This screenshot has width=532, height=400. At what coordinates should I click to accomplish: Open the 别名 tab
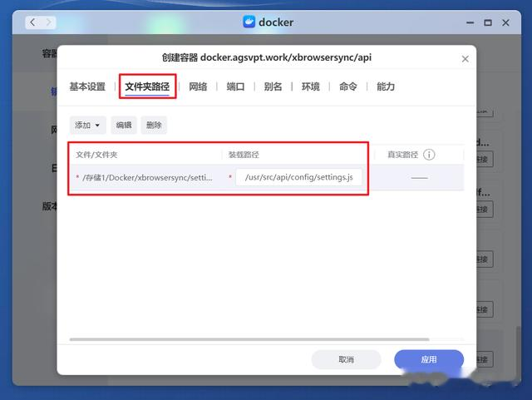click(x=273, y=86)
